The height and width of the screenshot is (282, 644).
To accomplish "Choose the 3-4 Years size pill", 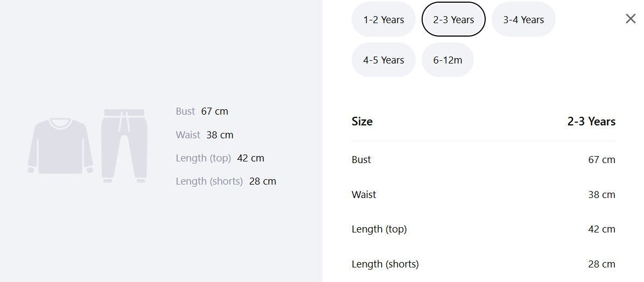I will pyautogui.click(x=523, y=19).
